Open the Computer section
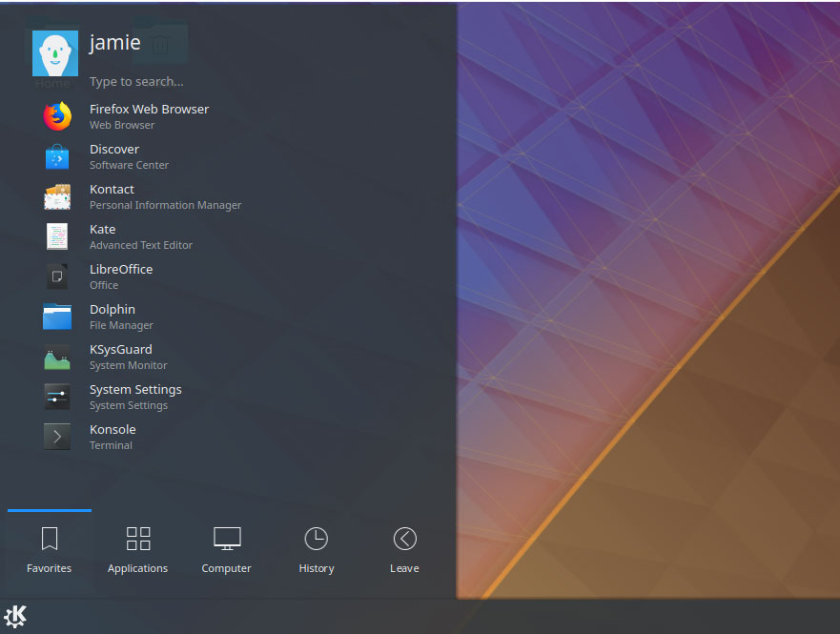 226,548
